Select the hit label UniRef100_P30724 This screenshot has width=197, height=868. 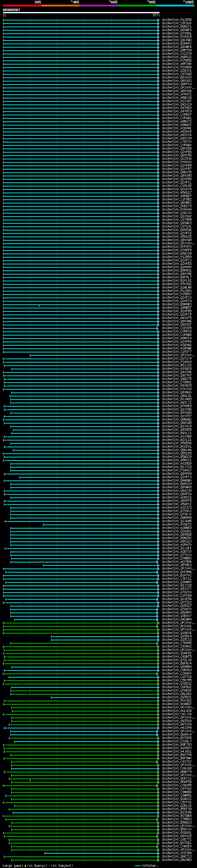pyautogui.click(x=177, y=389)
